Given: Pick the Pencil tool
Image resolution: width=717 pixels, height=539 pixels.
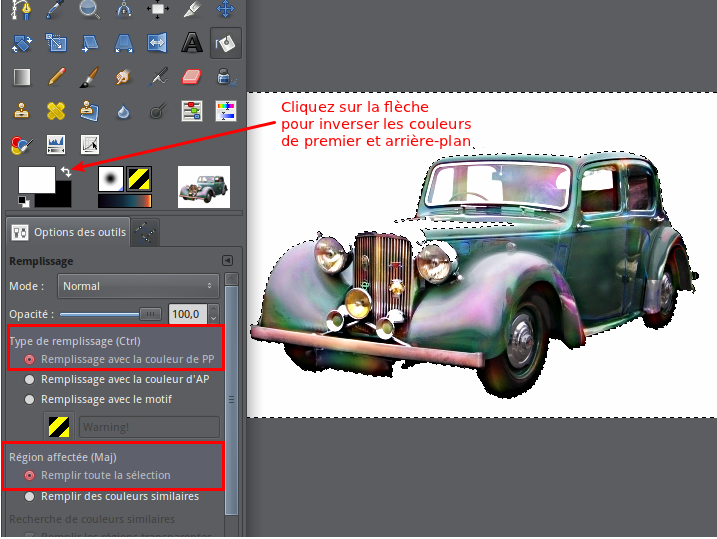Looking at the screenshot, I should [56, 77].
